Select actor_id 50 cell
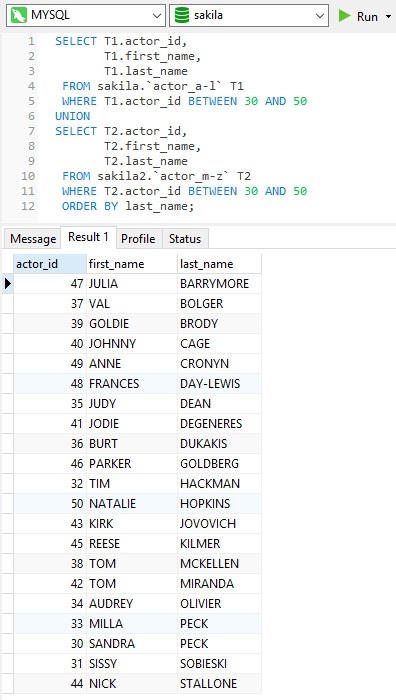 pos(50,504)
